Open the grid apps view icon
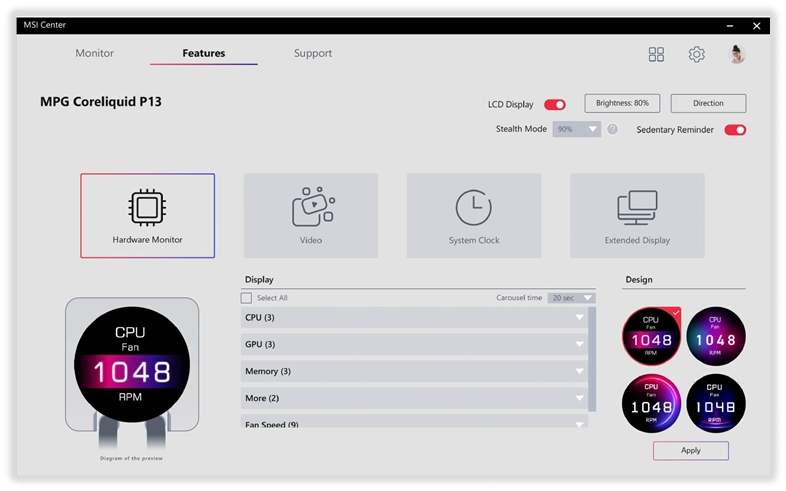 tap(656, 54)
